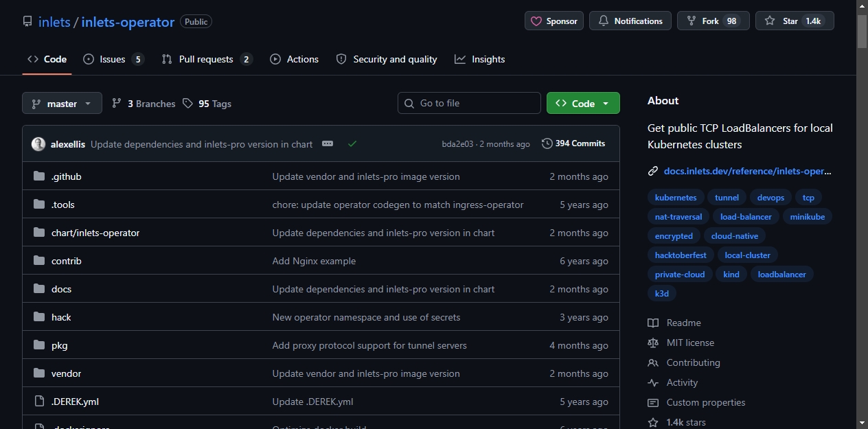868x429 pixels.
Task: Open the Pull requests tab
Action: point(207,59)
